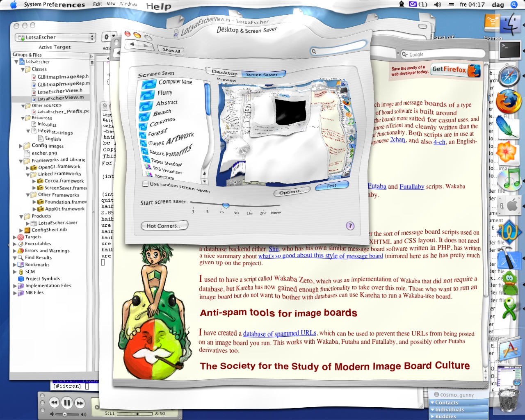Image resolution: width=525 pixels, height=420 pixels.
Task: Click the Start screen saver slider handle
Action: [x=225, y=205]
